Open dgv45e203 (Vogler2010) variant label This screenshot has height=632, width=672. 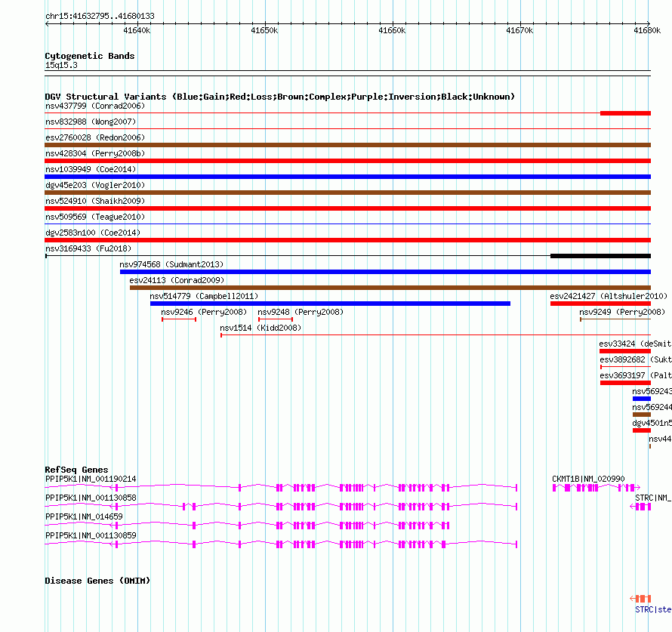click(95, 185)
